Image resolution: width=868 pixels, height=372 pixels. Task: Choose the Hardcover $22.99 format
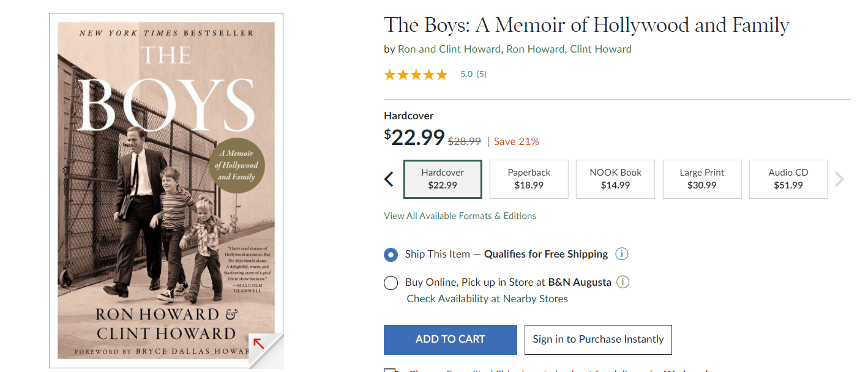click(x=443, y=179)
